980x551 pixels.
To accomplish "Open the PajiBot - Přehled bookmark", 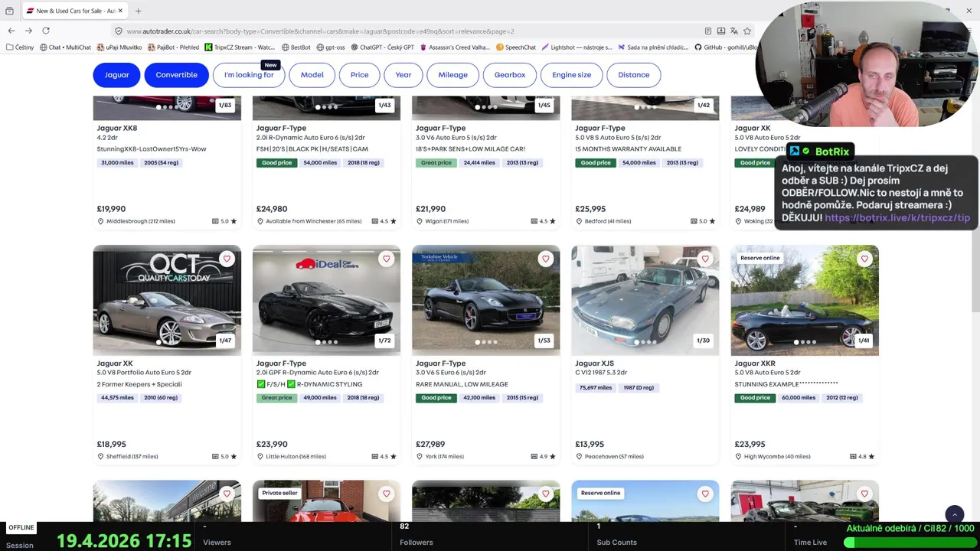I will 173,47.
